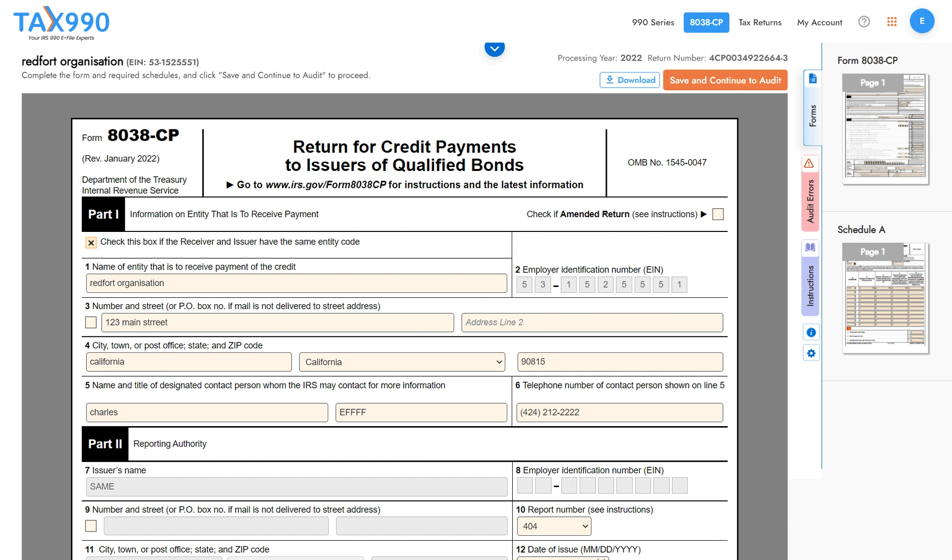This screenshot has width=952, height=560.
Task: Uncheck same entity code checkbox
Action: point(91,242)
